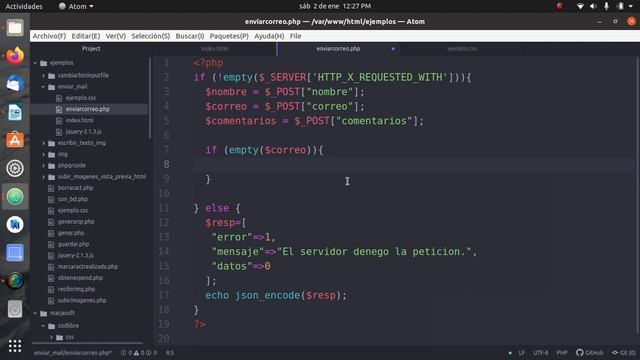Click the Actividades button
Screen dimensions: 640x360
tap(24, 6)
